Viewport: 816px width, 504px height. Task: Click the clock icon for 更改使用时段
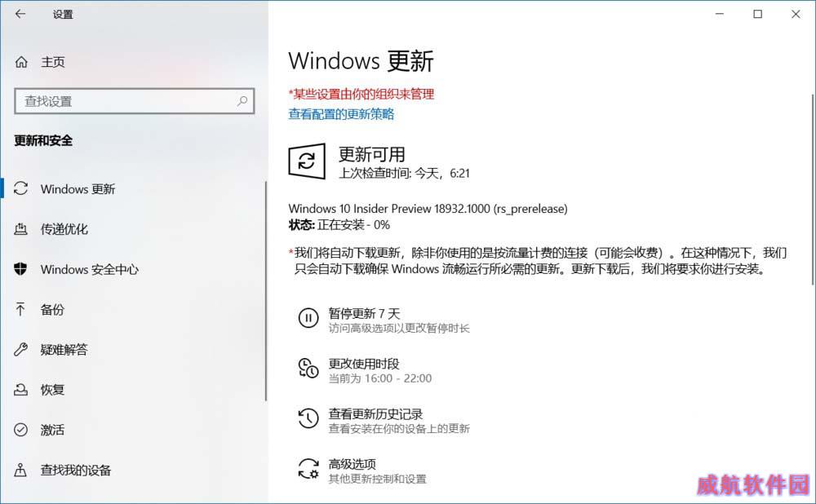pyautogui.click(x=308, y=368)
